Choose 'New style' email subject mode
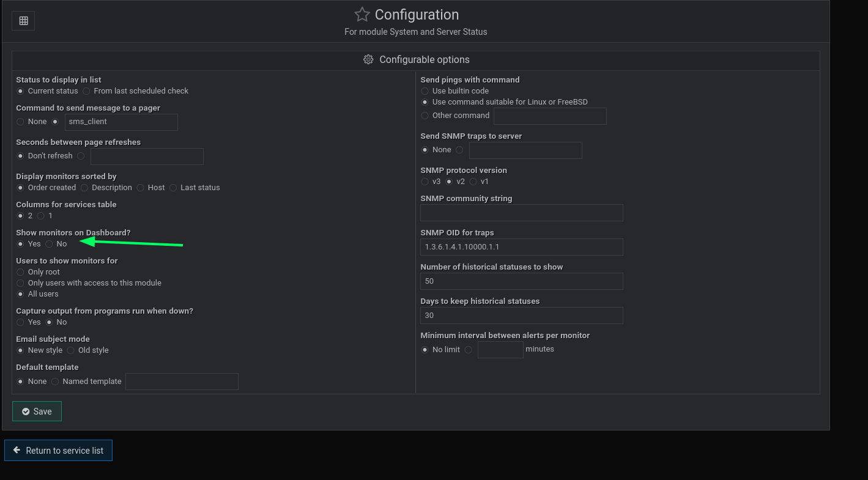This screenshot has height=480, width=868. tap(20, 350)
